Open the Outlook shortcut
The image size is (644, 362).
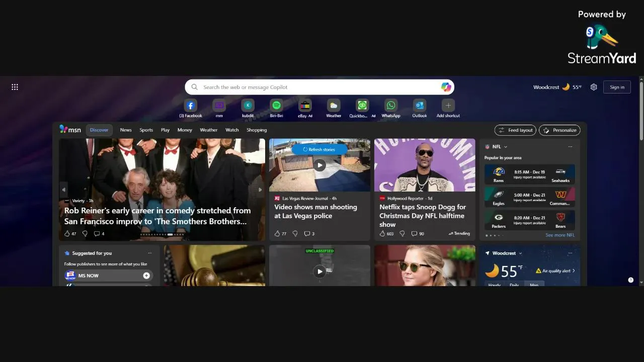tap(420, 106)
